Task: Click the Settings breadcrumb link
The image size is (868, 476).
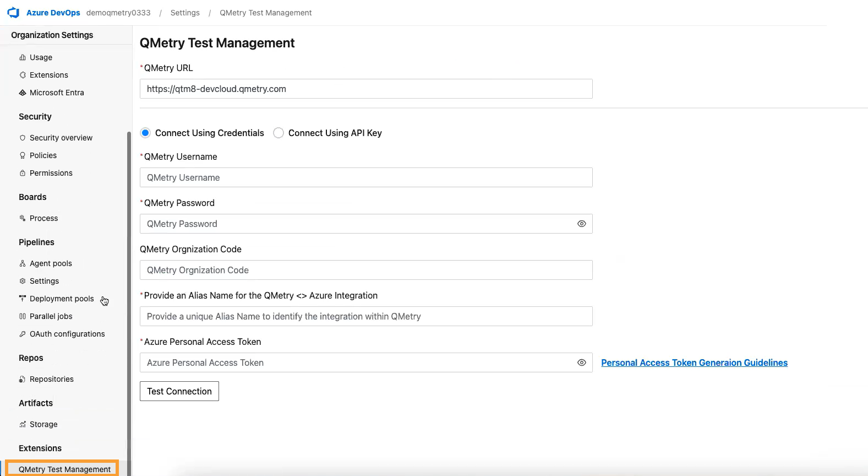Action: tap(185, 13)
